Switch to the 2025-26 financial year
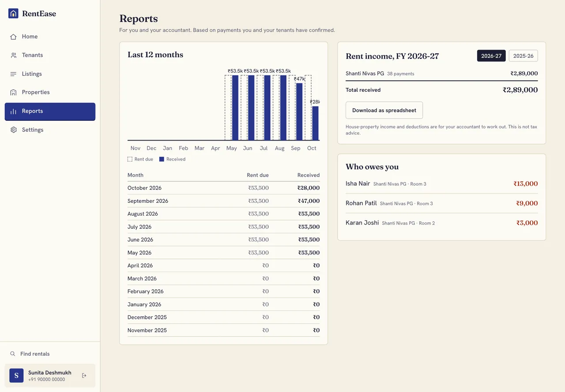The width and height of the screenshot is (565, 392). [523, 56]
